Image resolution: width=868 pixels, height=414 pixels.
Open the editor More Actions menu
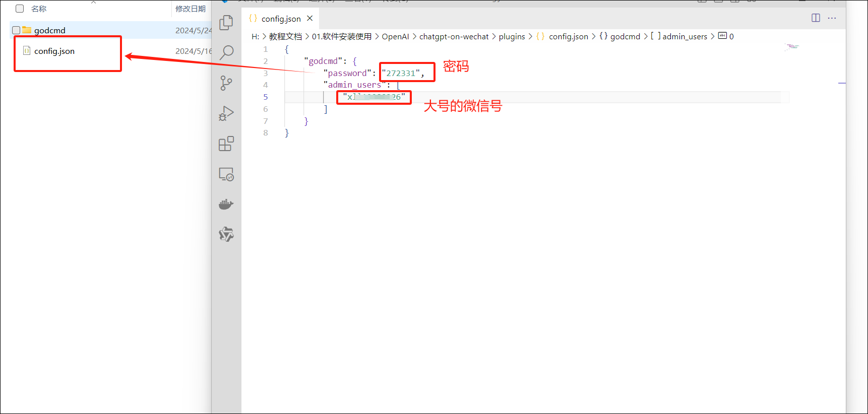pyautogui.click(x=832, y=18)
